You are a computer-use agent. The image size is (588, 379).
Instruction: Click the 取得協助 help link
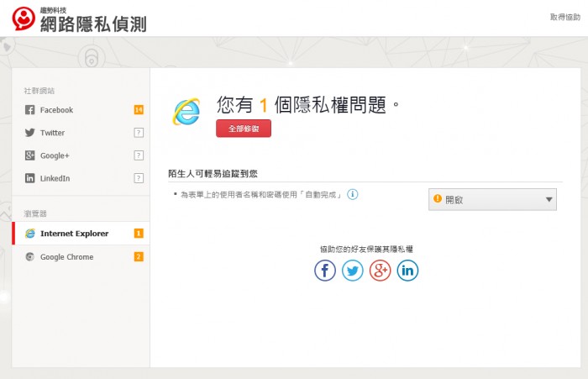pyautogui.click(x=564, y=17)
